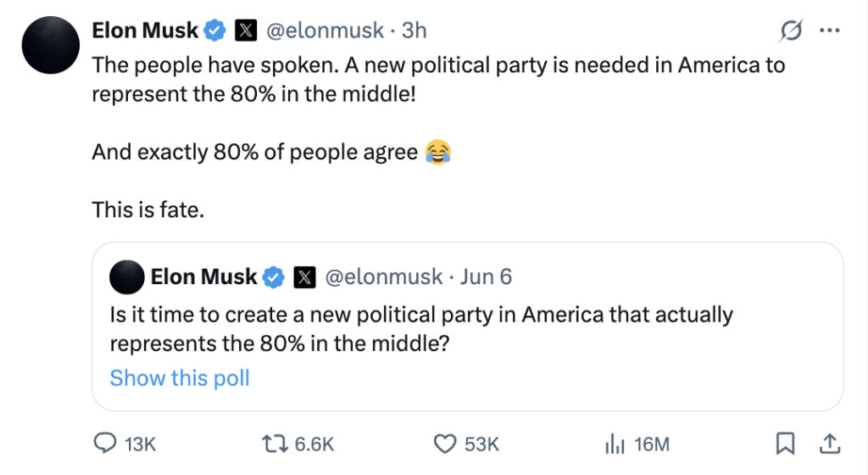Viewport: 868px width, 475px height.
Task: Click the Elon Musk display name at top
Action: coord(145,31)
